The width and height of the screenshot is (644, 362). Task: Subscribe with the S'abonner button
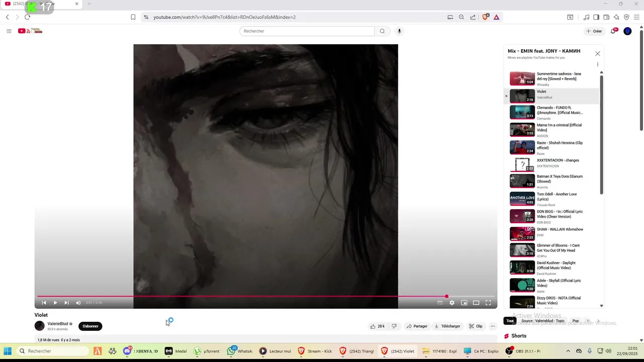(x=91, y=326)
